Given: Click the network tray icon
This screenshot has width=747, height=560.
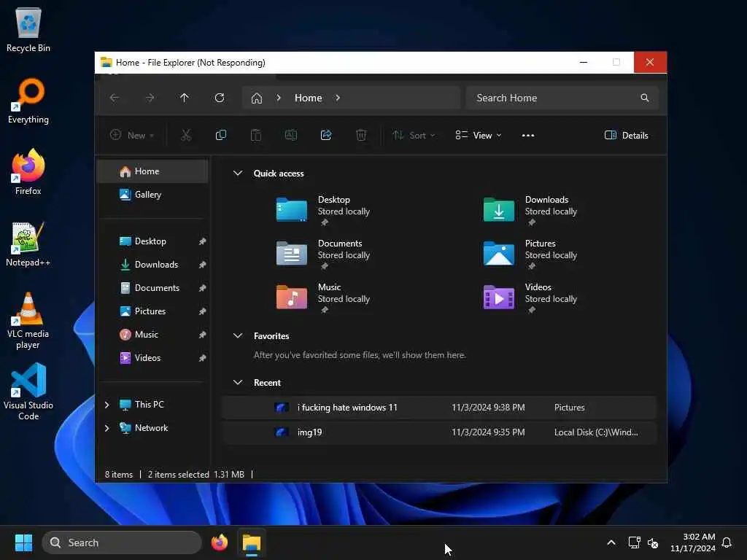Looking at the screenshot, I should point(634,542).
